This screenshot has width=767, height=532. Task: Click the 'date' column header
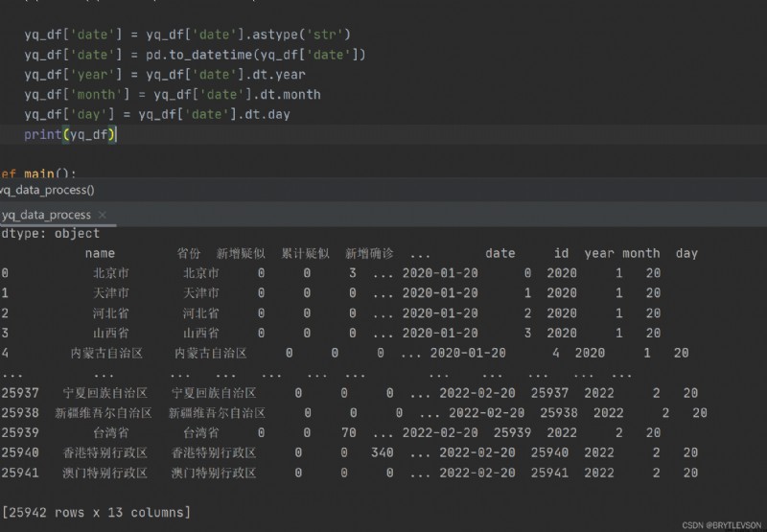tap(500, 253)
